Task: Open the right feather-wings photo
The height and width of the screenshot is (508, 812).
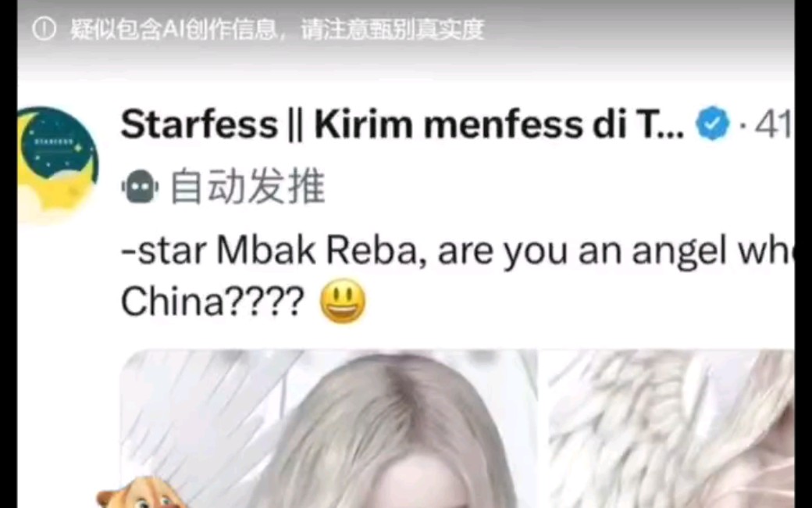Action: point(671,429)
